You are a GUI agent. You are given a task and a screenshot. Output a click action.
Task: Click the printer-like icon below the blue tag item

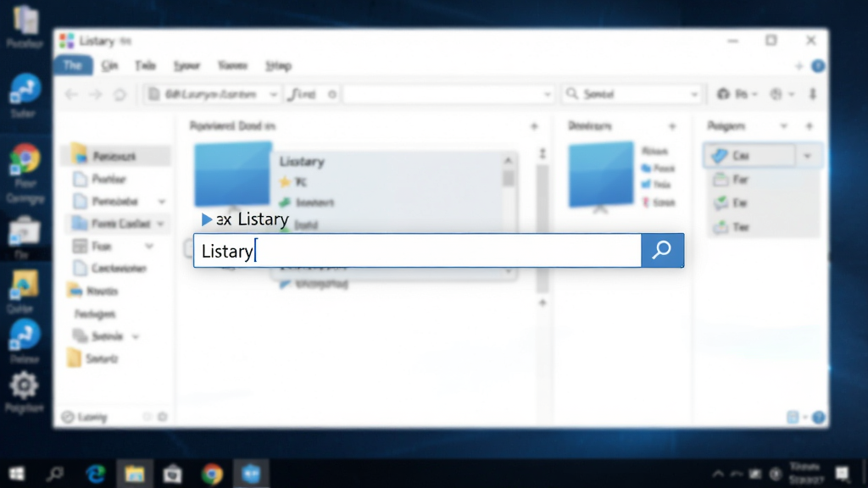pyautogui.click(x=721, y=180)
